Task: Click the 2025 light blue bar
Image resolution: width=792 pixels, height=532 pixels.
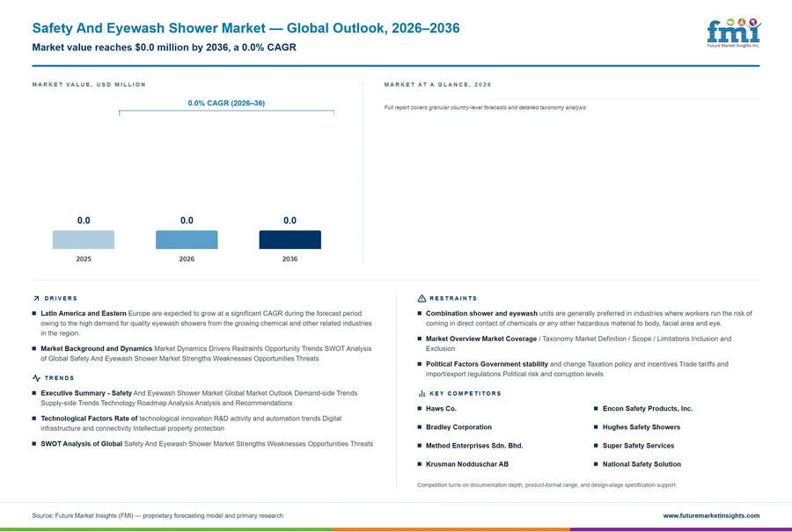Action: (84, 240)
